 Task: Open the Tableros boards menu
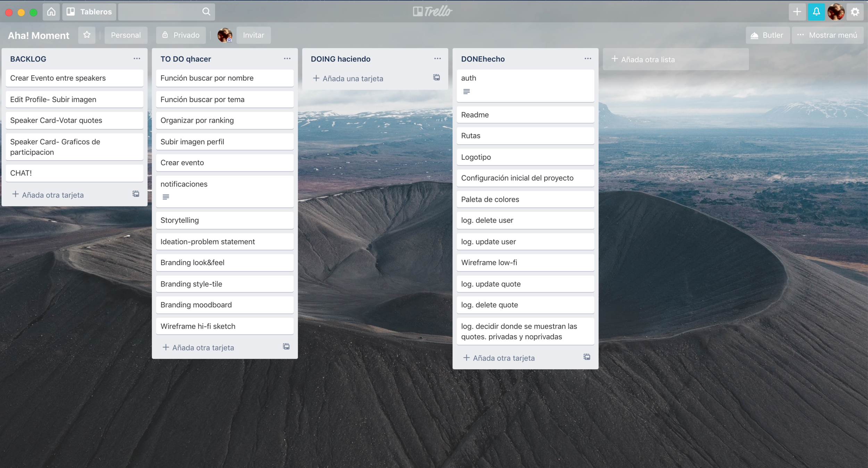tap(89, 12)
